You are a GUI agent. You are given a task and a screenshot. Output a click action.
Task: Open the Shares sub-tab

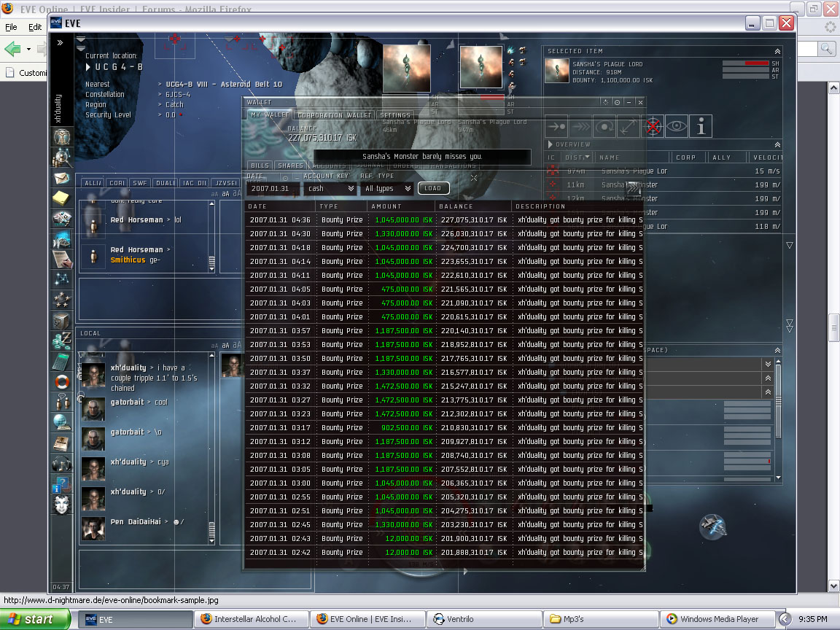click(290, 166)
